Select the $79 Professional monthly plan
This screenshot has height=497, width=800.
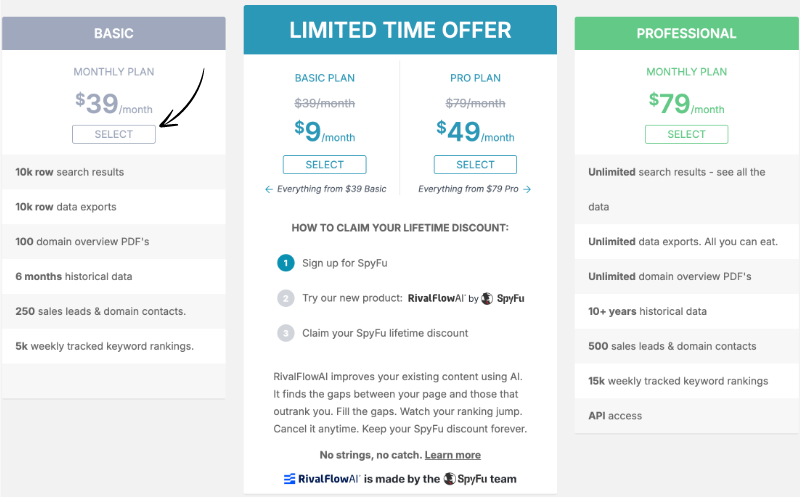pyautogui.click(x=686, y=134)
